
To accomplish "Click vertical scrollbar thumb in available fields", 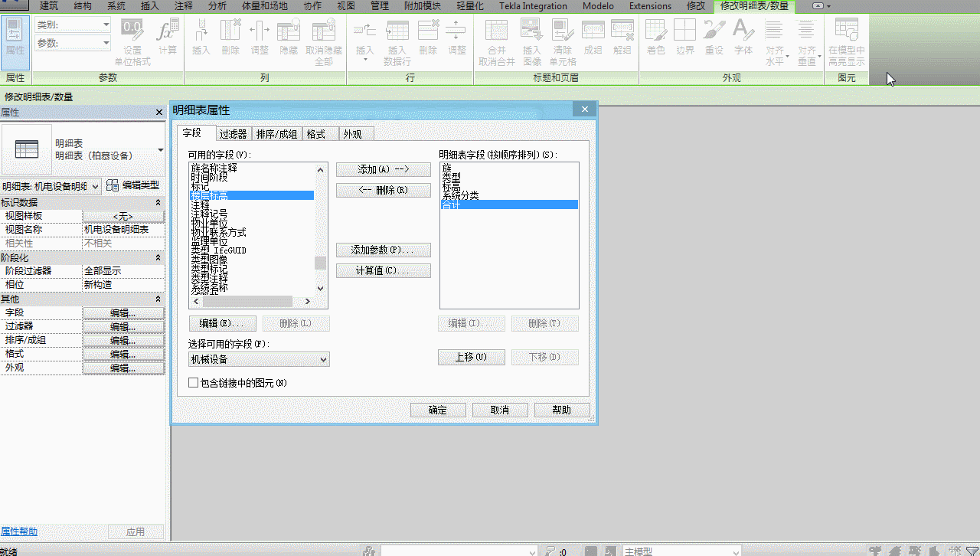I will (x=320, y=262).
